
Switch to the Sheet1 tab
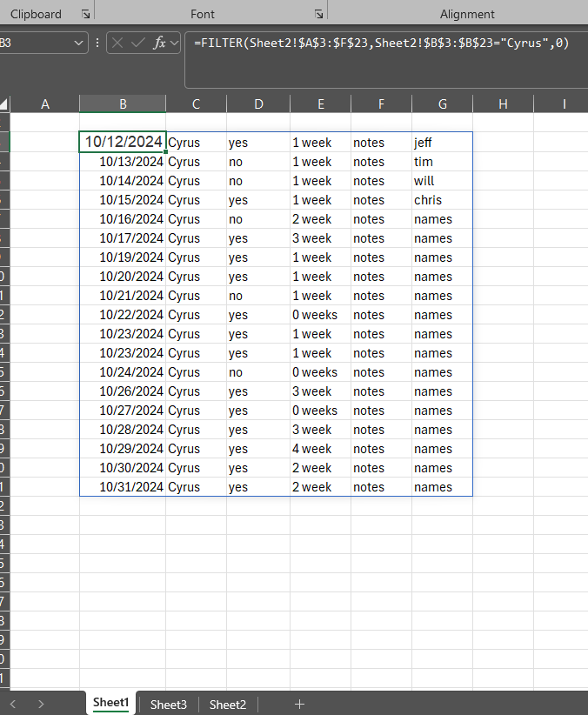click(110, 703)
